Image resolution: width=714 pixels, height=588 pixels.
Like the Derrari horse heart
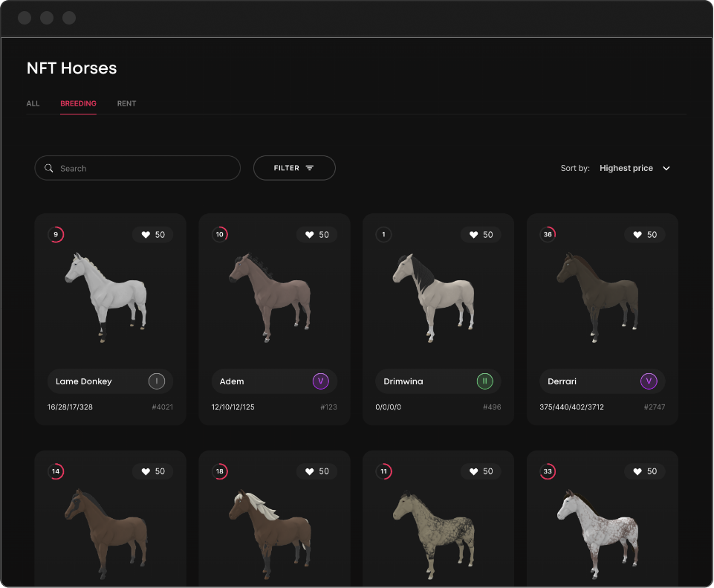[x=637, y=235]
